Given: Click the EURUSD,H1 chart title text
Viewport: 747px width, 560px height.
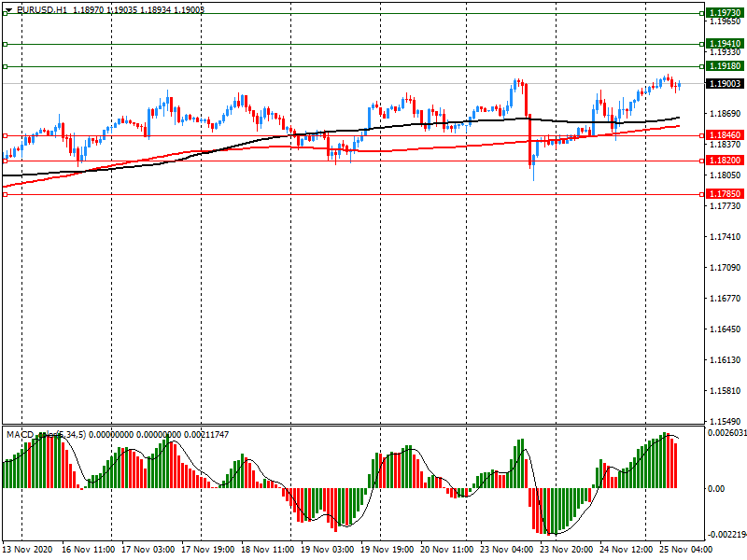Looking at the screenshot, I should coord(42,10).
